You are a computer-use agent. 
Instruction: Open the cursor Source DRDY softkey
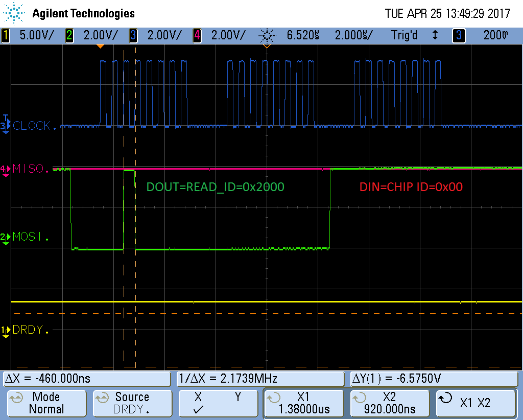[x=132, y=403]
